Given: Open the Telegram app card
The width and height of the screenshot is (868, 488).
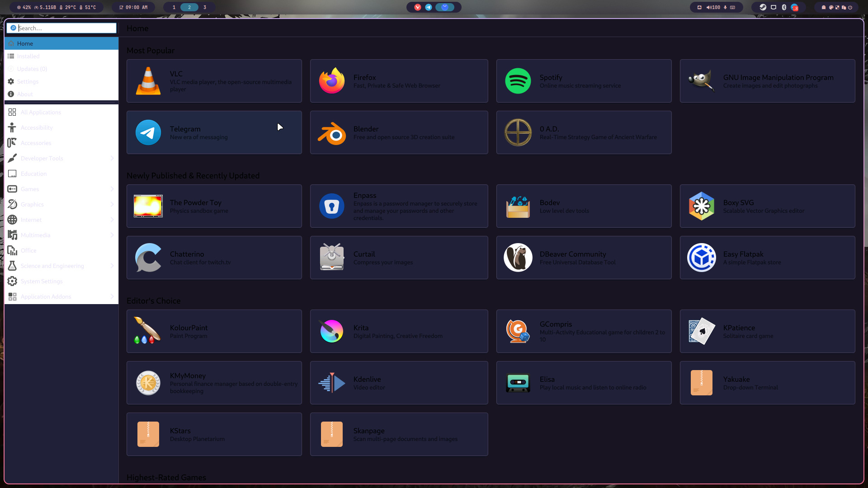Looking at the screenshot, I should tap(214, 133).
